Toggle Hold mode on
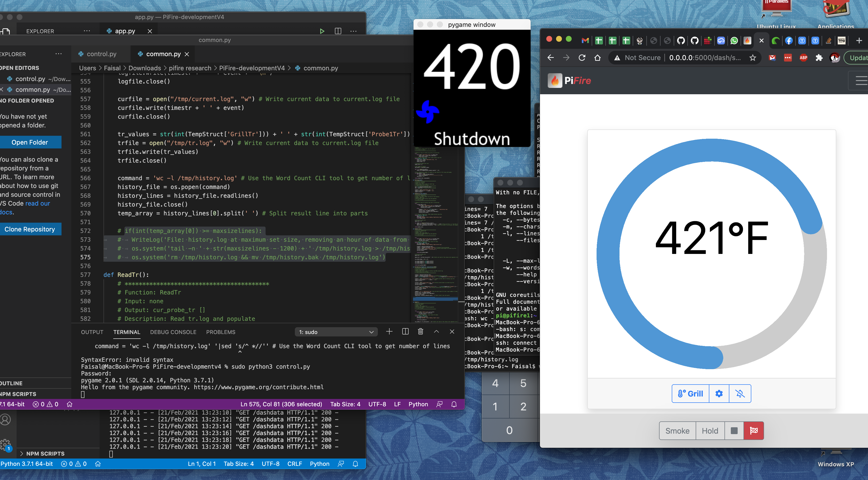This screenshot has height=480, width=868. click(x=710, y=430)
